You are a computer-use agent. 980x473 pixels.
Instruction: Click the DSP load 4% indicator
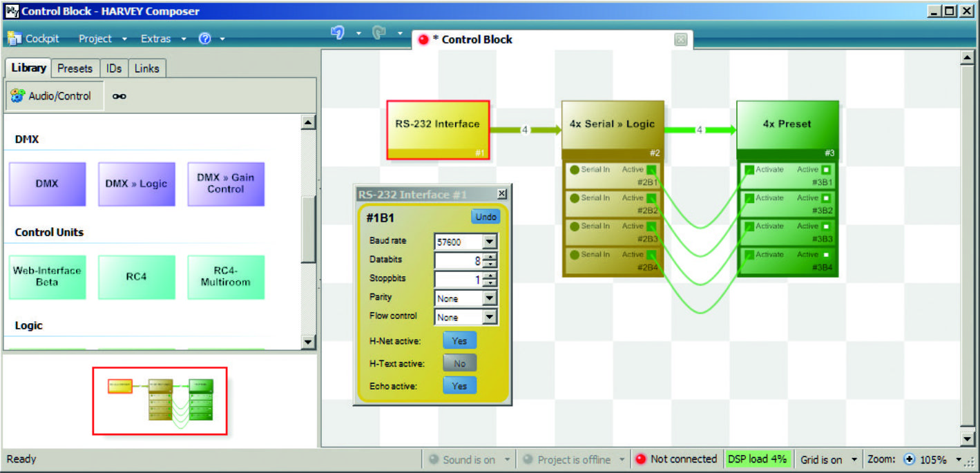758,459
